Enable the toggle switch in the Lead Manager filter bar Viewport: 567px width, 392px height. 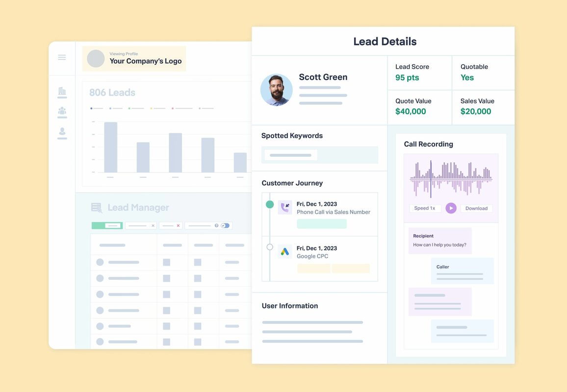pos(224,225)
